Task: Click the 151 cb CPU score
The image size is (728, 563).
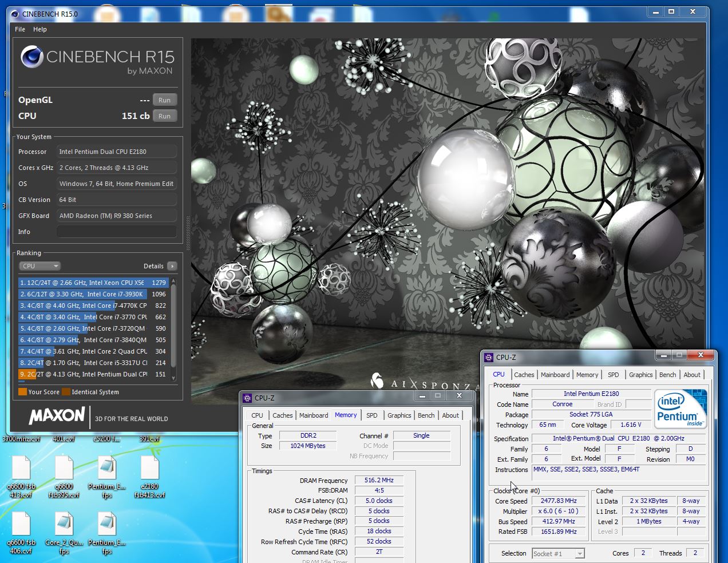Action: pos(136,116)
